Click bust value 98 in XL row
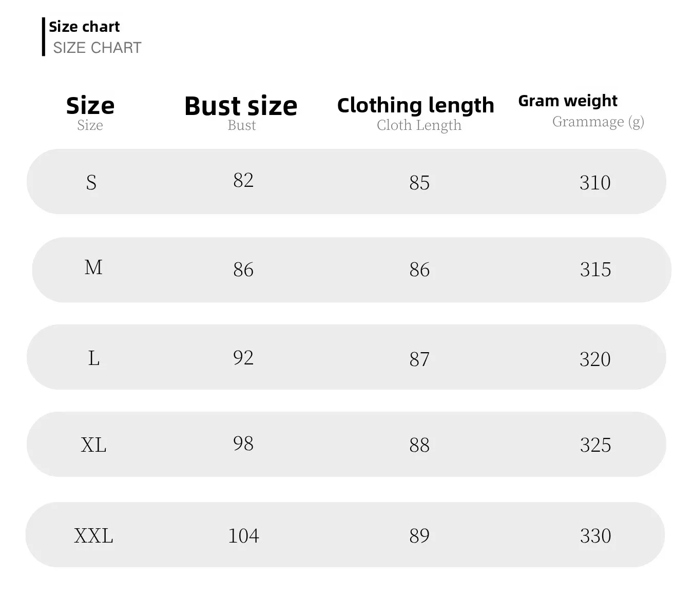 pyautogui.click(x=243, y=444)
